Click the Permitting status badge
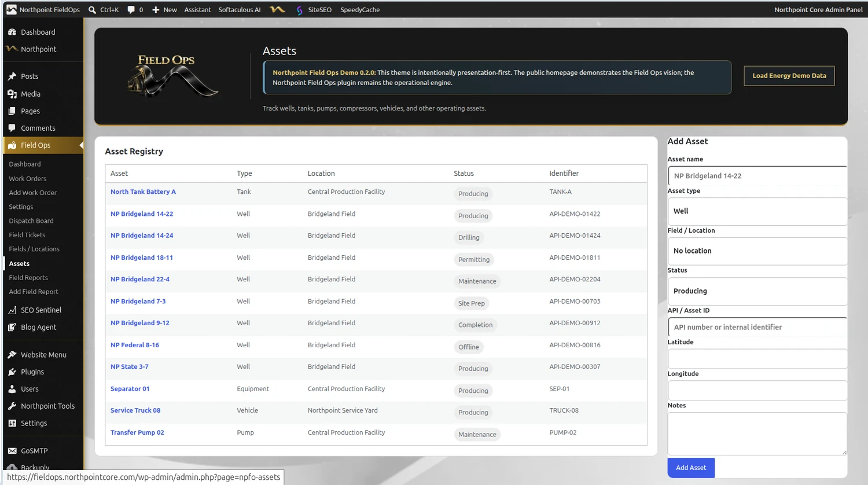Viewport: 868px width, 485px height. click(474, 259)
